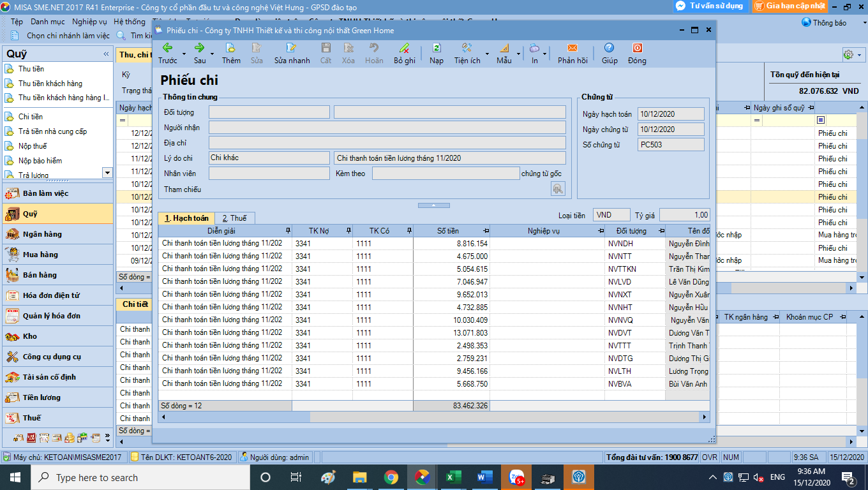This screenshot has width=868, height=490.
Task: Click Gia hạn cập nhật button
Action: [789, 6]
